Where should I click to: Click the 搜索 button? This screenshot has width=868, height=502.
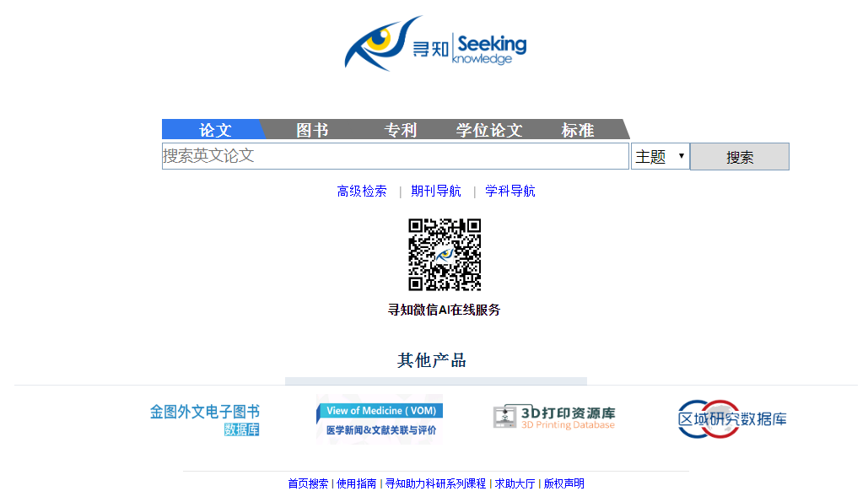tap(740, 157)
